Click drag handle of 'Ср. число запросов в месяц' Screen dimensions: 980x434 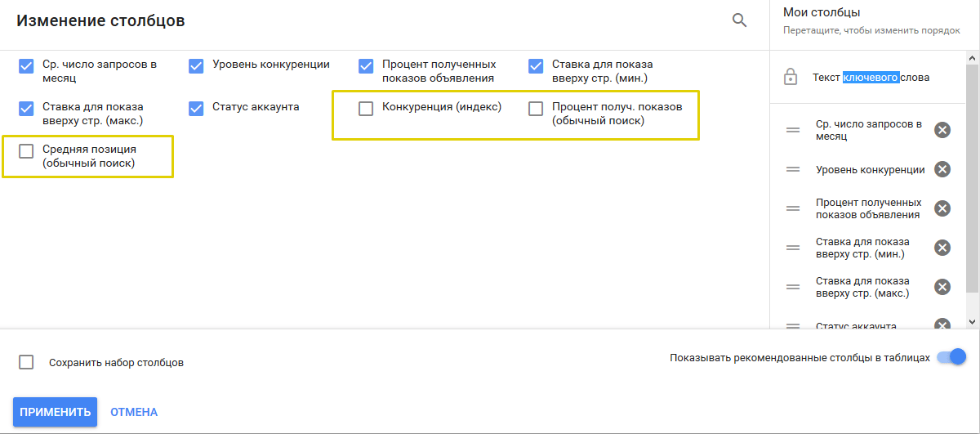click(792, 130)
